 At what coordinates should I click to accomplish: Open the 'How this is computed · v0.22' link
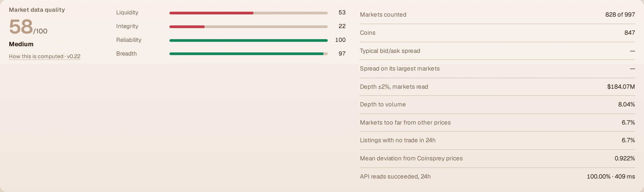pos(45,56)
